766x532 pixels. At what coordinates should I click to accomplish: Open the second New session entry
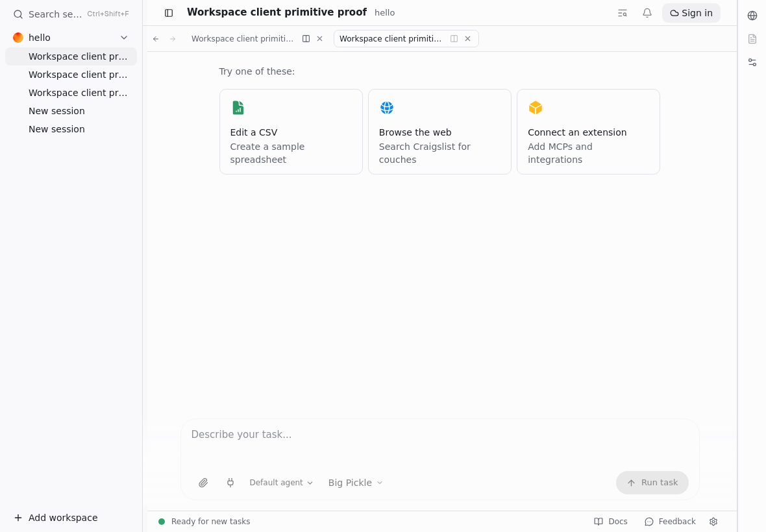tap(71, 129)
